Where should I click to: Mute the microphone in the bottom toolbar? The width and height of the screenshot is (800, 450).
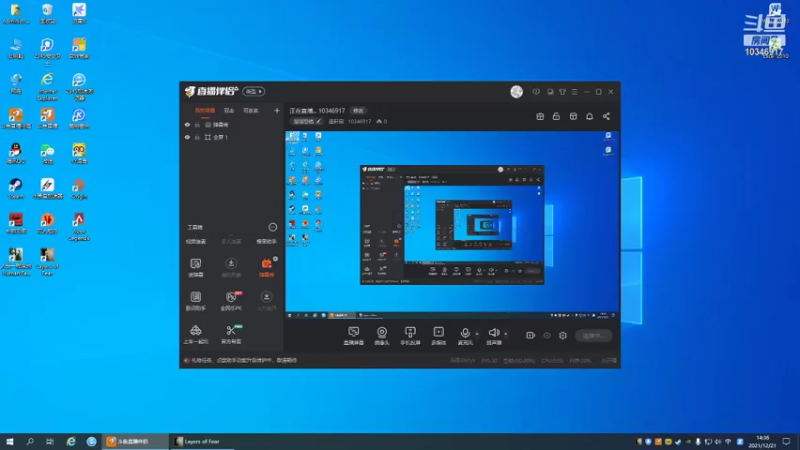(465, 336)
